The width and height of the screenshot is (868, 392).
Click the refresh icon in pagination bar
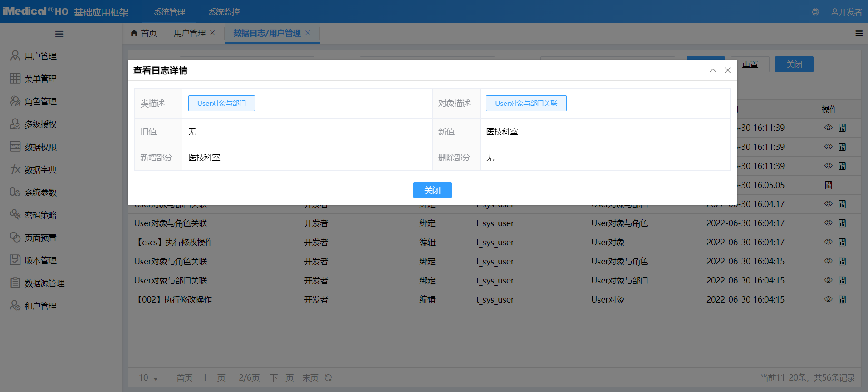pyautogui.click(x=329, y=377)
